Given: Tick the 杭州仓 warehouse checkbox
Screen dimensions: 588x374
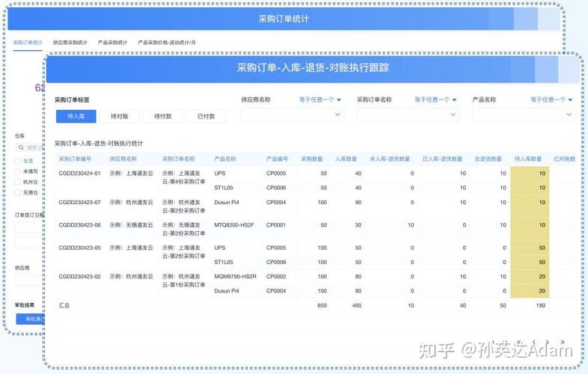Looking at the screenshot, I should click(x=17, y=182).
